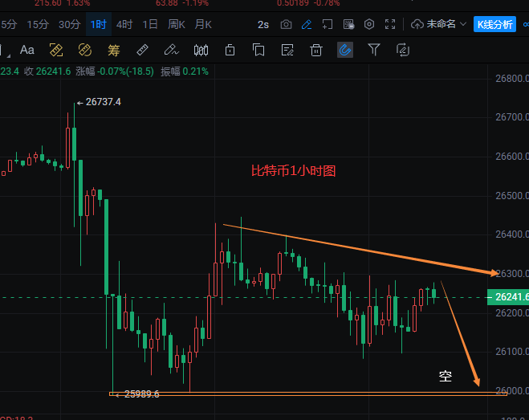Select the freehand brush drawing tool
The image size is (529, 420).
pos(171,50)
